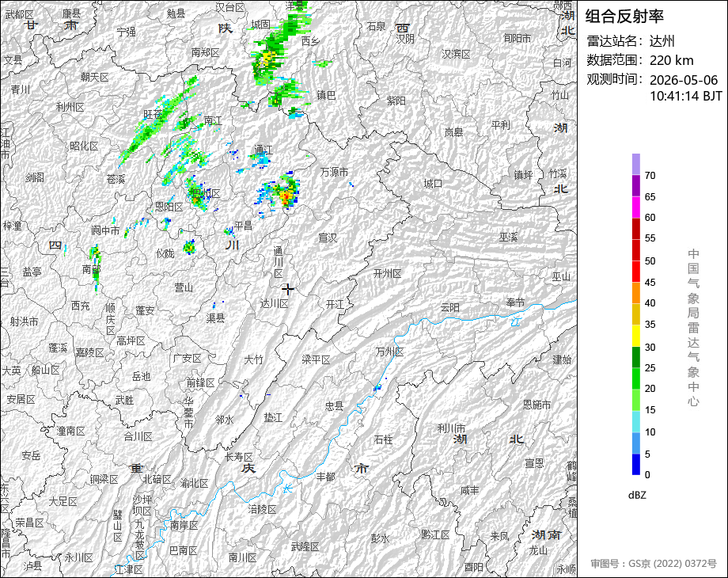Click the 仪陇 county label
The width and height of the screenshot is (728, 578).
pyautogui.click(x=165, y=253)
